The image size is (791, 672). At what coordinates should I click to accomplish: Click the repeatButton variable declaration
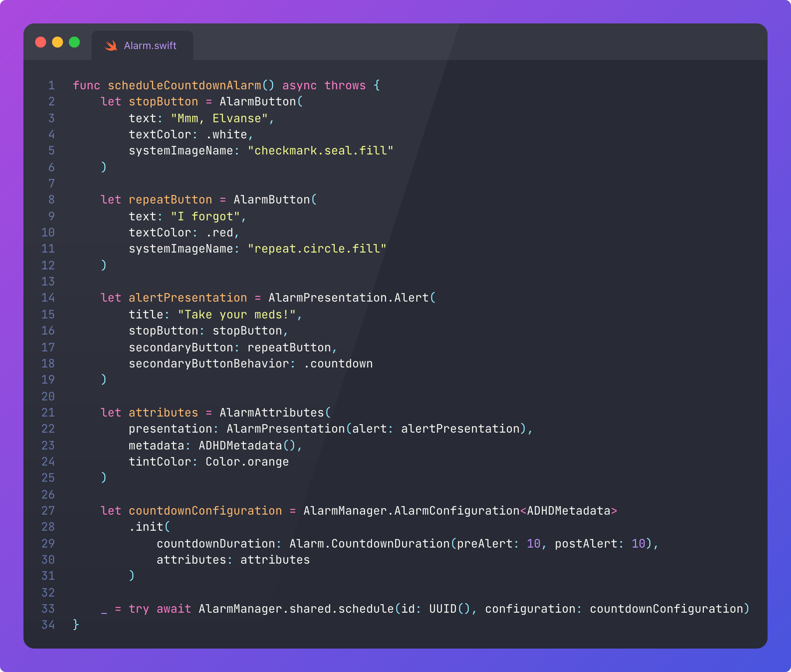coord(170,199)
